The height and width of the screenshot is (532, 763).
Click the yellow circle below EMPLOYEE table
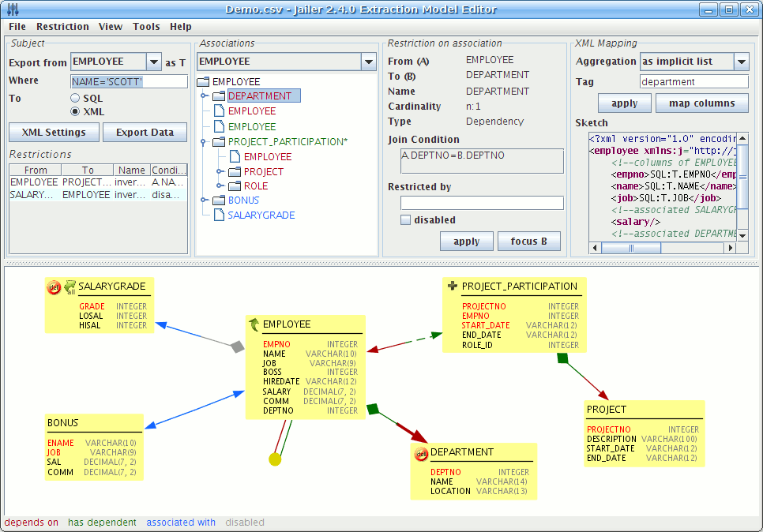tap(275, 459)
